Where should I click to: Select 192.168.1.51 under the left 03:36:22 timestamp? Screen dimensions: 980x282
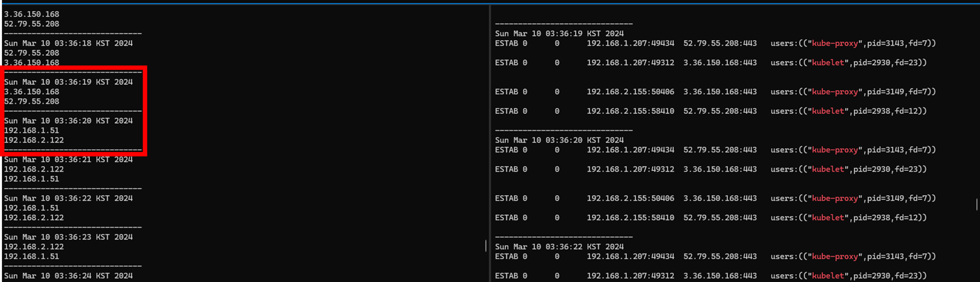[x=31, y=208]
